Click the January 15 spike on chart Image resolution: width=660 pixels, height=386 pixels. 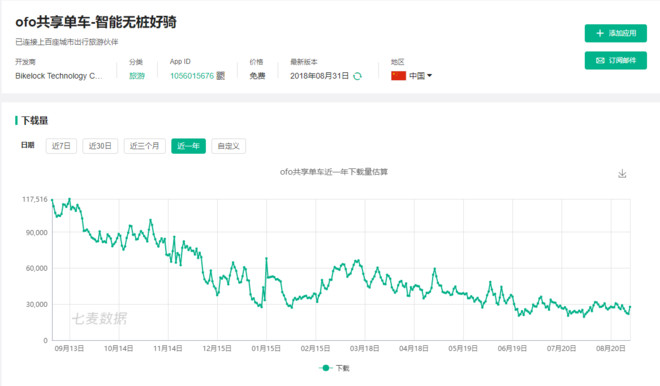point(266,258)
